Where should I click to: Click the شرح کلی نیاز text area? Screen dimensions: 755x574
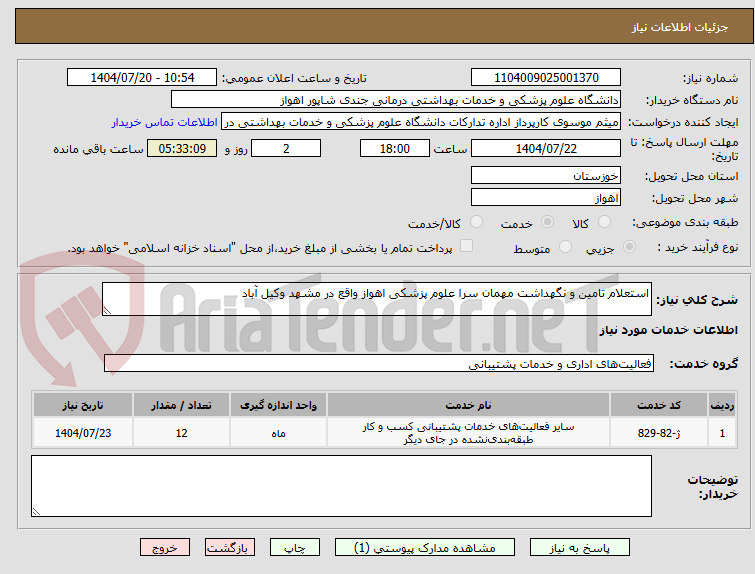tap(377, 299)
